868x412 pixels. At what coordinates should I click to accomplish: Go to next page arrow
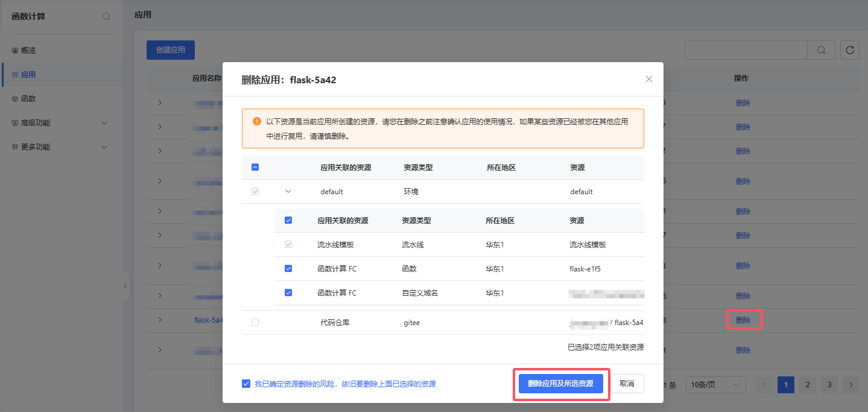tap(851, 385)
